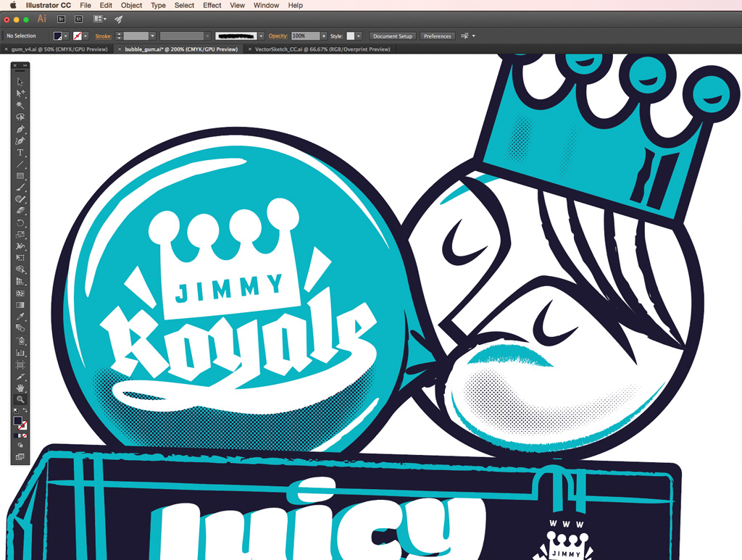The width and height of the screenshot is (742, 560).
Task: Select the Type tool
Action: (x=20, y=152)
